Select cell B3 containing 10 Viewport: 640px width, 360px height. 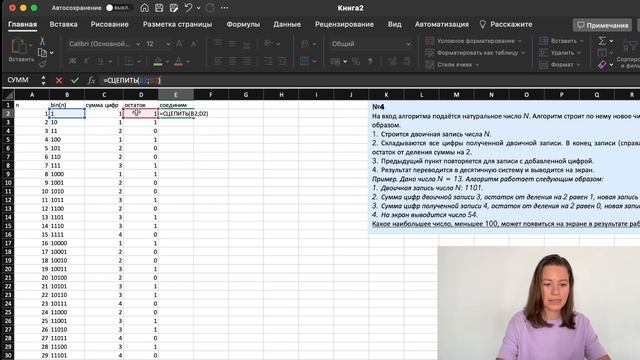pyautogui.click(x=67, y=122)
